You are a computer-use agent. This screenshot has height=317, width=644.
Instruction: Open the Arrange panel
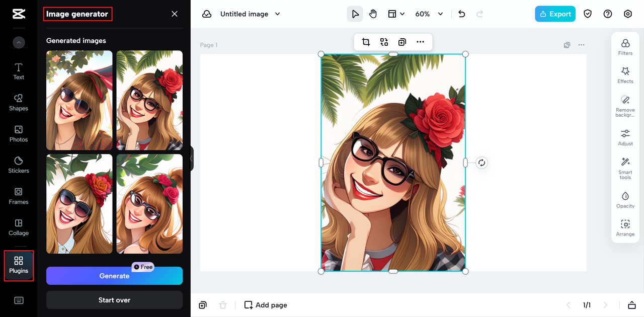coord(625,228)
